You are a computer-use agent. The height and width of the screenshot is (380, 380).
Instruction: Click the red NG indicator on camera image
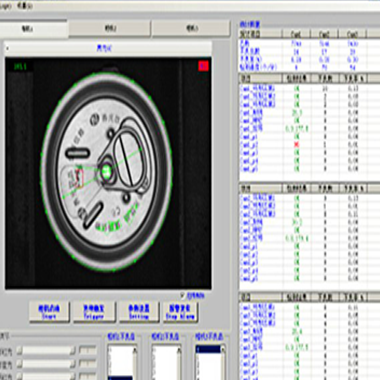coord(203,66)
